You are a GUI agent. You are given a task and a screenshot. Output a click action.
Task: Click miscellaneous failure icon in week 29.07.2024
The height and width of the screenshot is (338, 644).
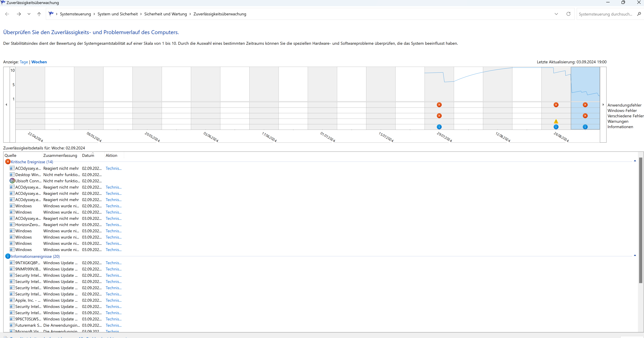coord(439,116)
